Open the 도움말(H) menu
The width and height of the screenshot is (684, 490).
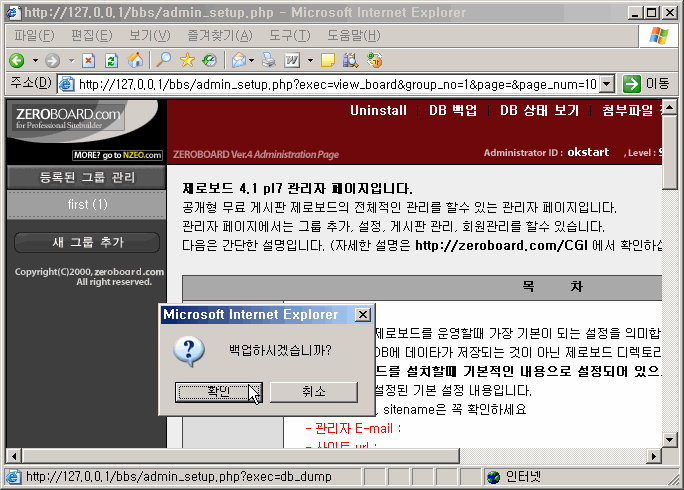tap(354, 35)
